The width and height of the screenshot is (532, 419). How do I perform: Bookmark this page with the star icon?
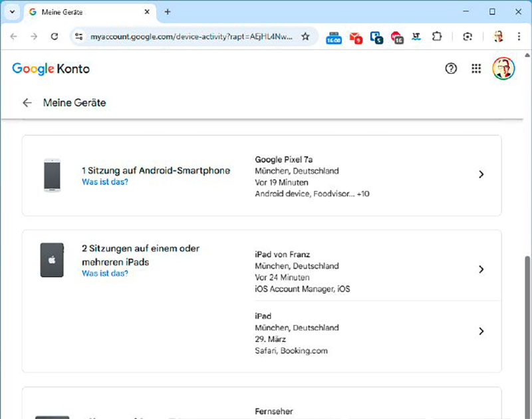[305, 37]
